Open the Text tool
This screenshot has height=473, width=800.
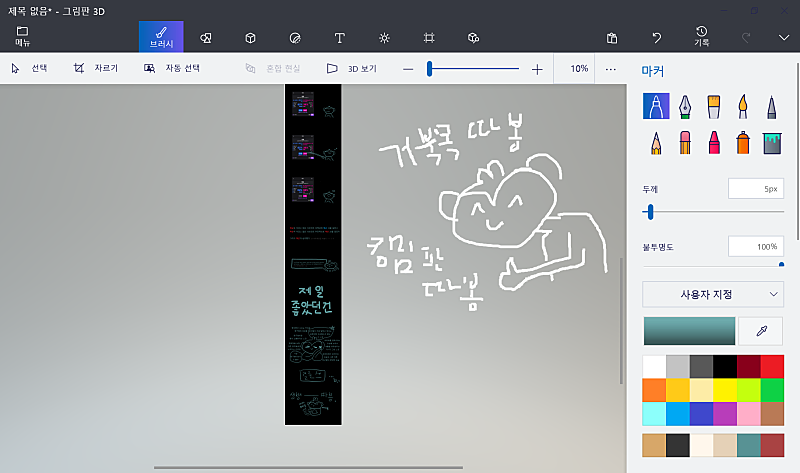339,38
